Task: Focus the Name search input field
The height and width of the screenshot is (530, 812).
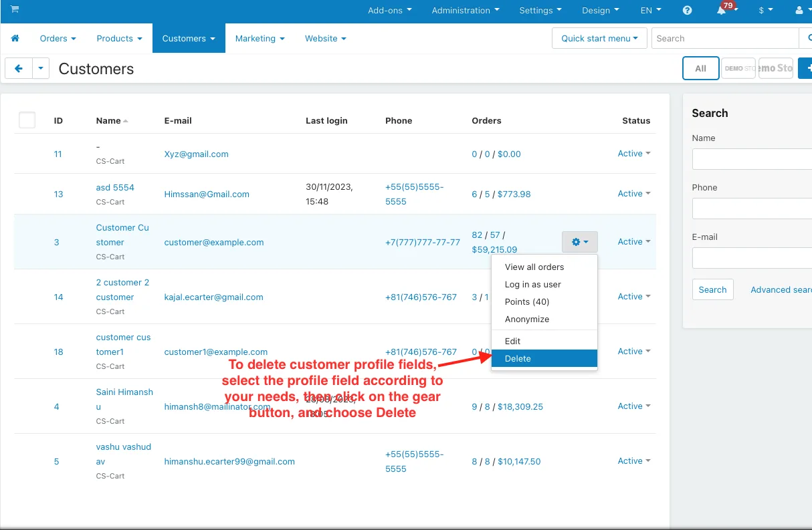Action: 752,159
